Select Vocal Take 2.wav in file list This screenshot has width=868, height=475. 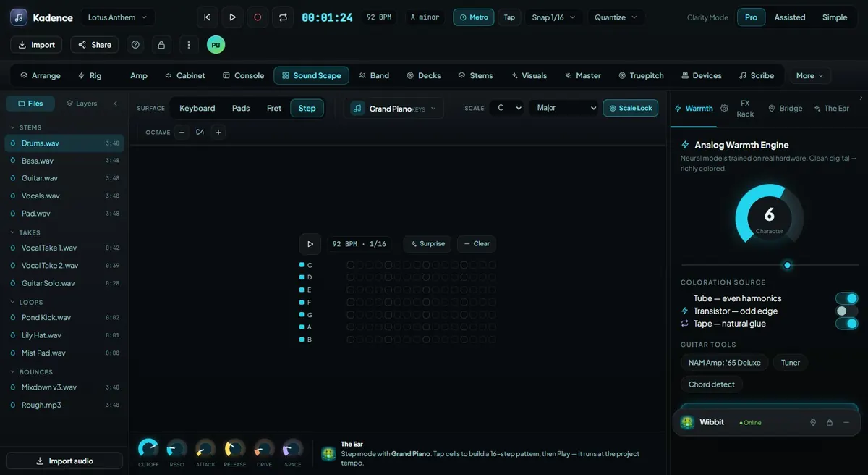[x=64, y=266]
